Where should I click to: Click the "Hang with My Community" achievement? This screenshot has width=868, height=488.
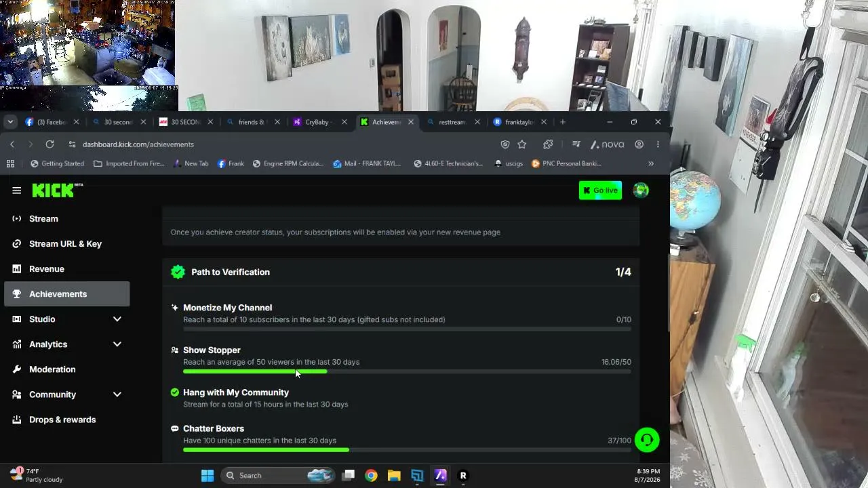point(236,392)
